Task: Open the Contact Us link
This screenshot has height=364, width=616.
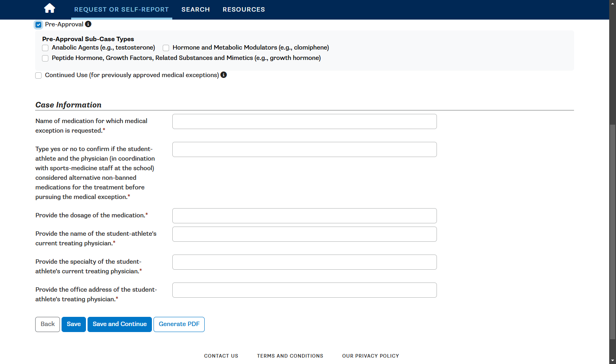Action: tap(221, 356)
